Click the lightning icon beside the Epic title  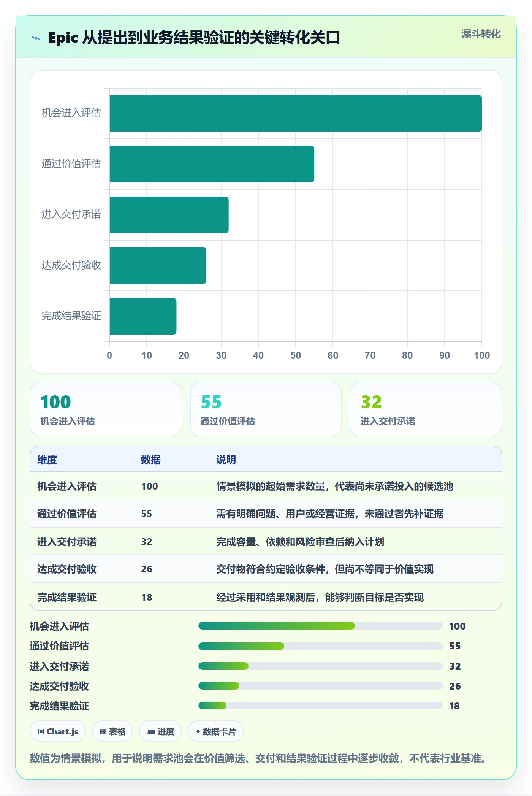click(36, 38)
